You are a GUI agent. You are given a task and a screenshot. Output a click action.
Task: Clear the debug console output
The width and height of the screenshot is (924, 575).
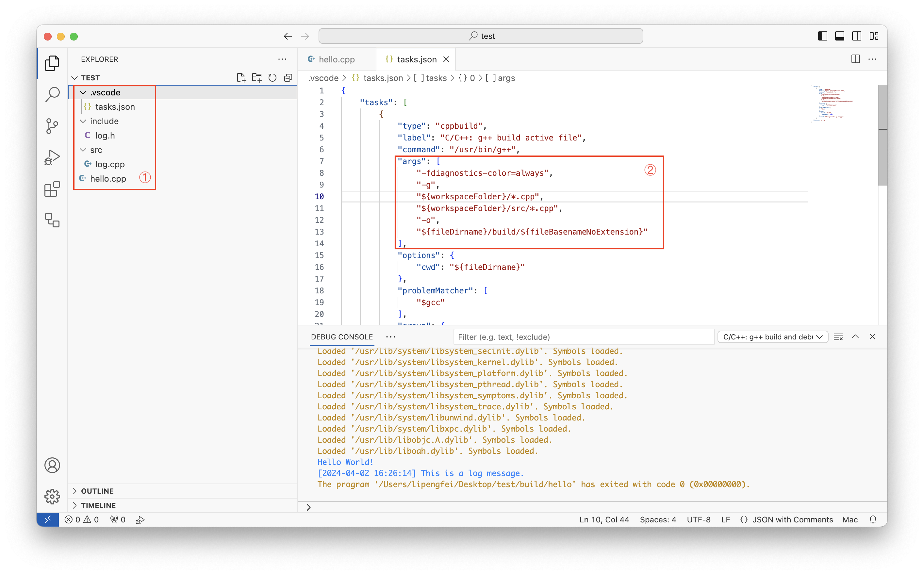(838, 337)
